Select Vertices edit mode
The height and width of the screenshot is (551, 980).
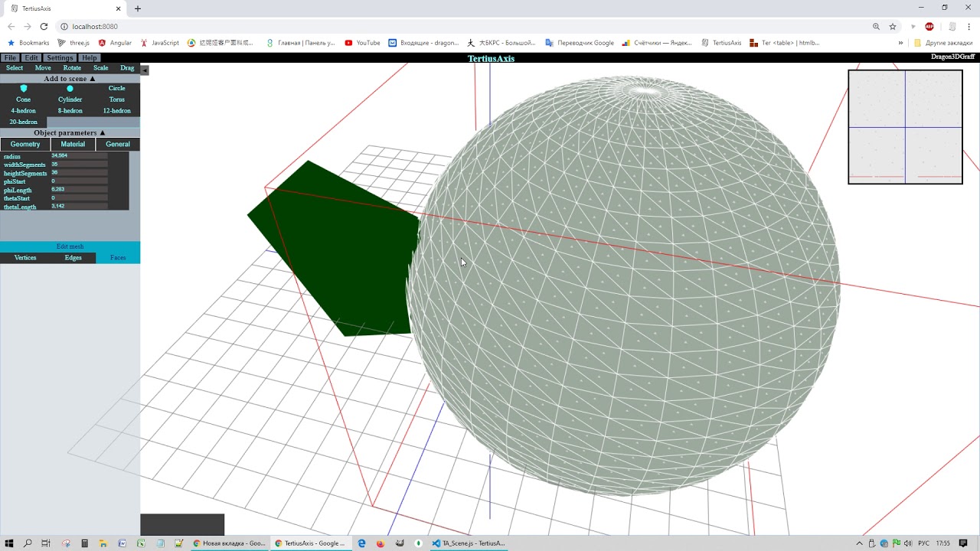[25, 258]
